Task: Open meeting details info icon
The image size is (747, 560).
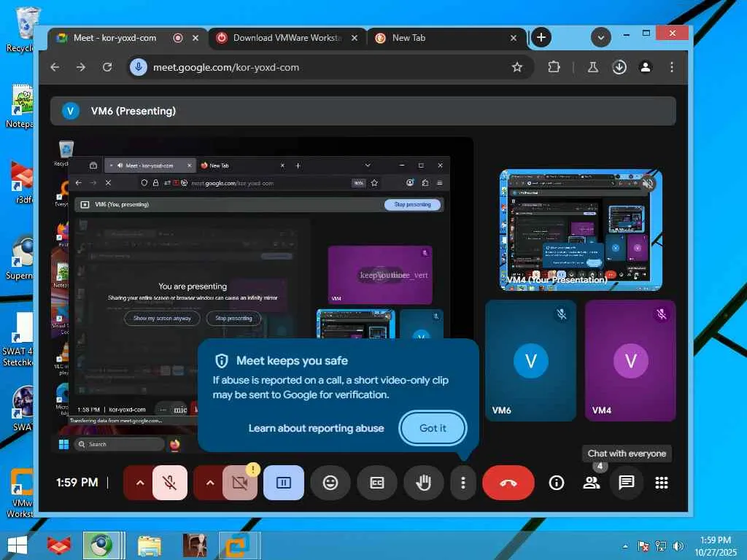Action: (556, 483)
